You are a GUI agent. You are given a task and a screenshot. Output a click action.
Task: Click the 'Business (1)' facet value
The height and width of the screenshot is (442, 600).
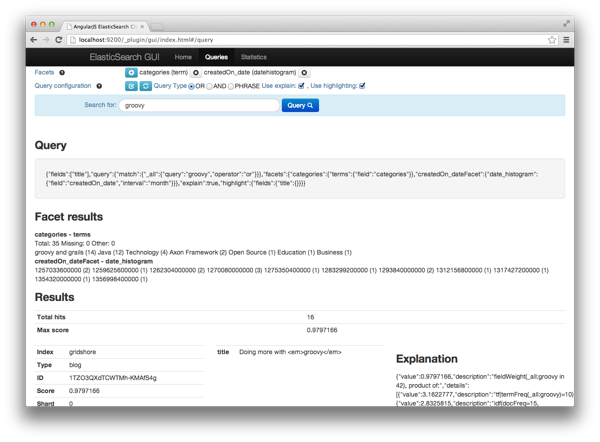coord(334,253)
